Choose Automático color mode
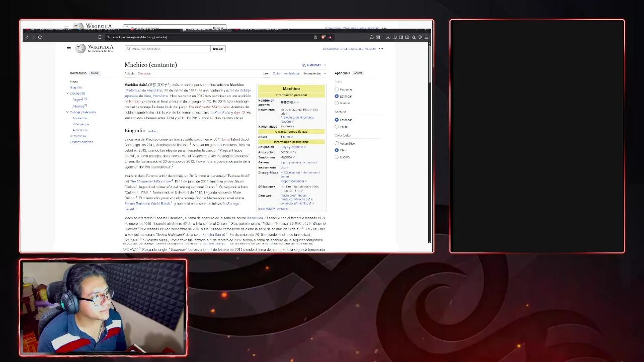 point(337,143)
